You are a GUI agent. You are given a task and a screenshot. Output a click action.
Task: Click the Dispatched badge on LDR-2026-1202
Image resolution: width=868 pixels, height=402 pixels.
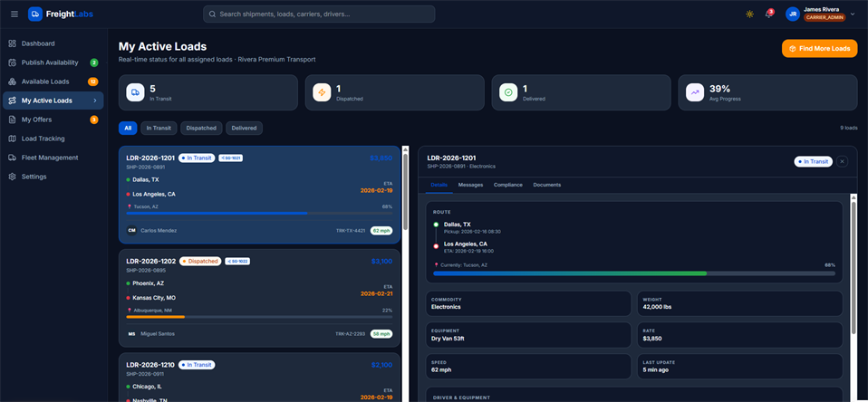pos(200,261)
